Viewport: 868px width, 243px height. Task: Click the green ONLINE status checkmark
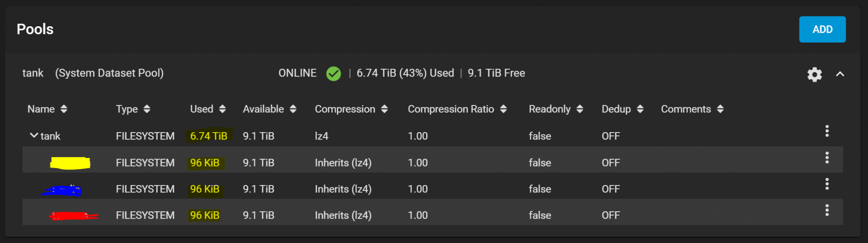click(x=334, y=73)
